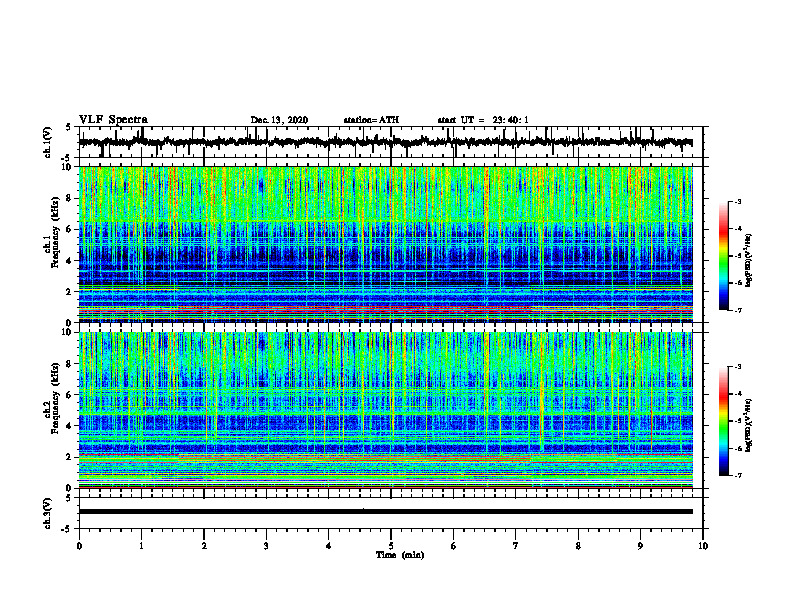Click the 'station=ATH' header label
The image size is (792, 612).
(x=371, y=120)
